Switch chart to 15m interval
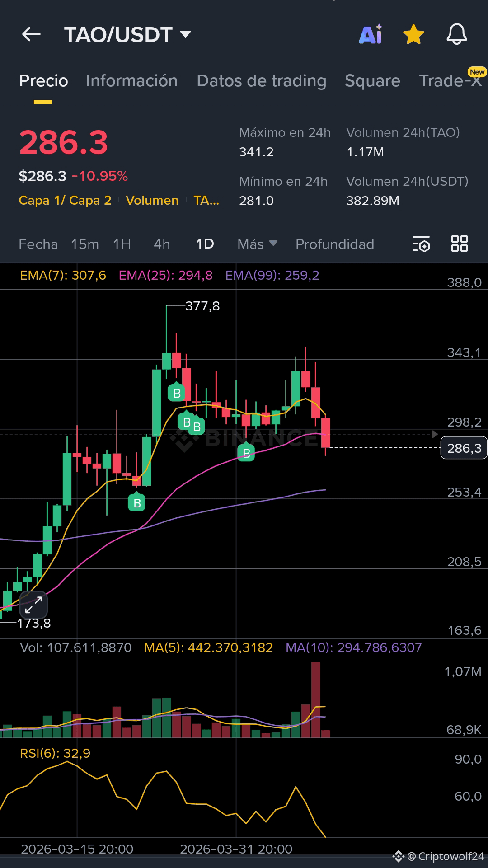The image size is (488, 868). (84, 244)
